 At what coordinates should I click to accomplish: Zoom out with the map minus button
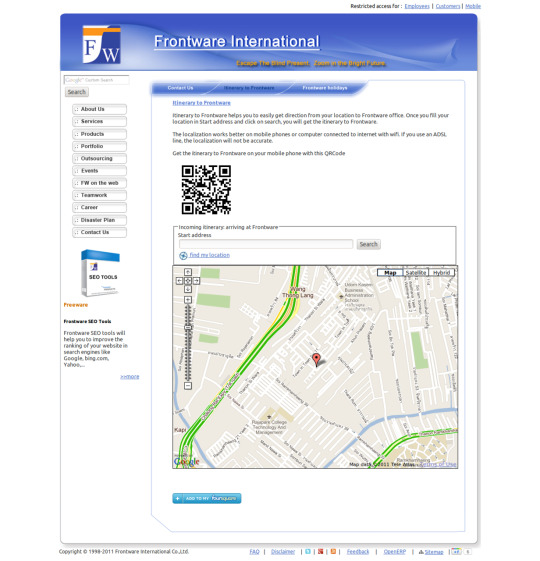[x=188, y=386]
